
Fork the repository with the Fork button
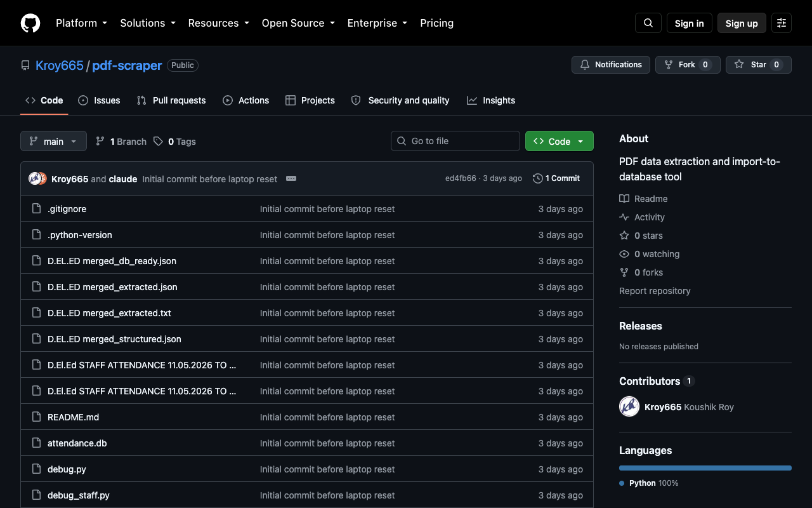(688, 65)
